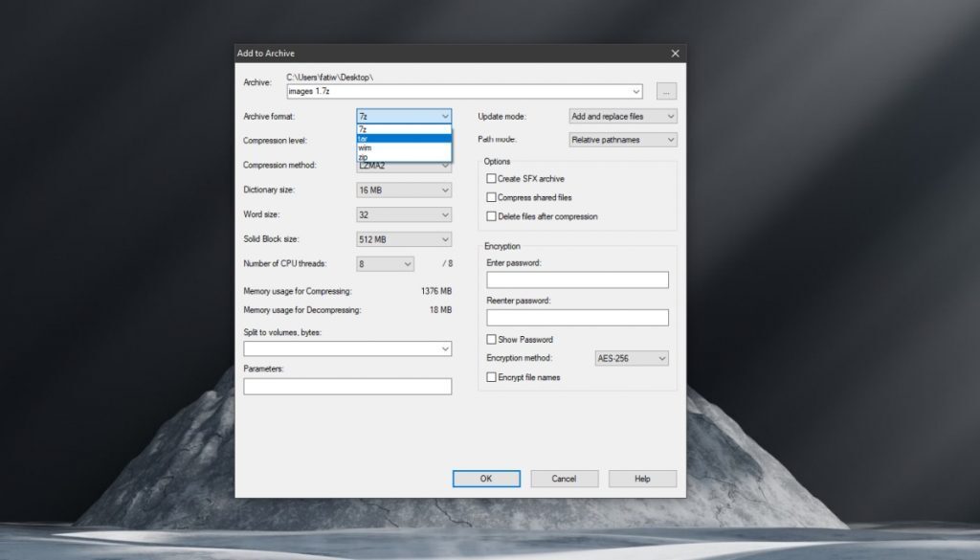
Task: Check Compress shared files
Action: click(x=491, y=197)
